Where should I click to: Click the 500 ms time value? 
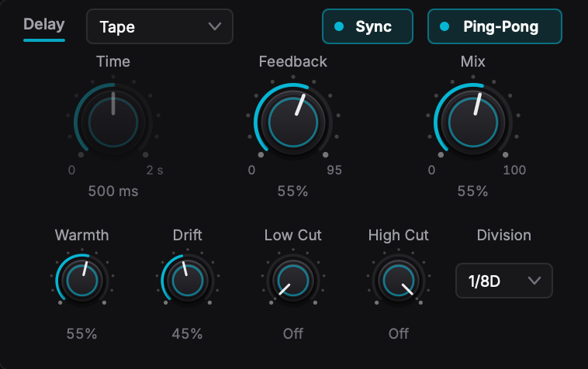tap(113, 191)
